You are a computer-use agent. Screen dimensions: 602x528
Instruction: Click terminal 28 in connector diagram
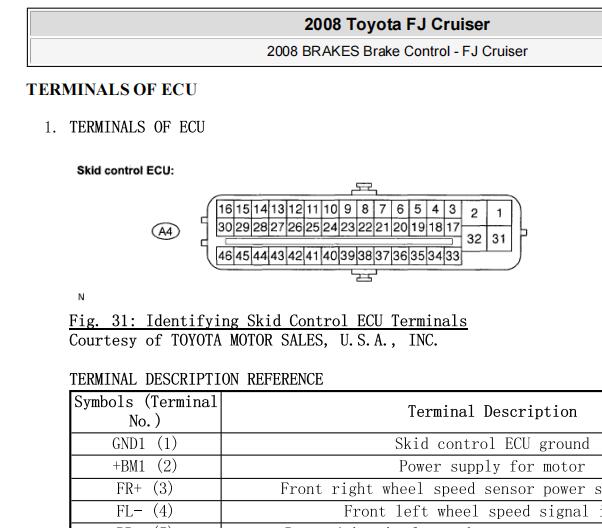(x=260, y=227)
